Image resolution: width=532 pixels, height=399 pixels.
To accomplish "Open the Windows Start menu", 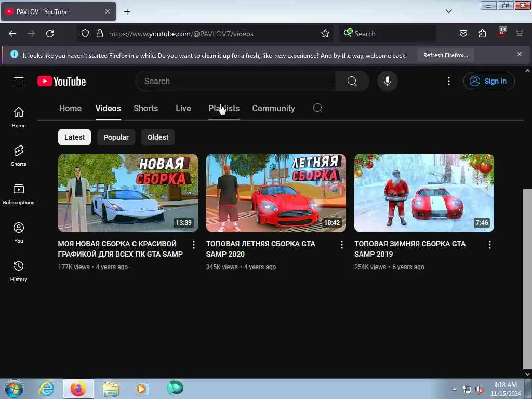I will [14, 389].
